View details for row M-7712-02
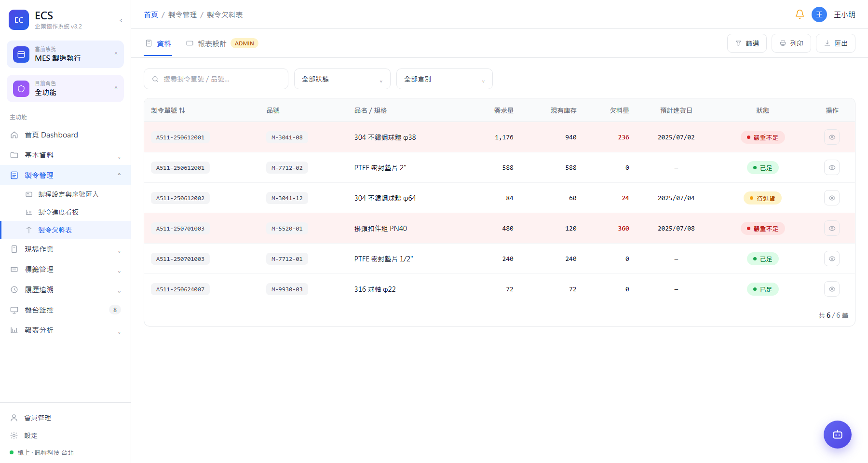The width and height of the screenshot is (868, 463). click(x=832, y=168)
